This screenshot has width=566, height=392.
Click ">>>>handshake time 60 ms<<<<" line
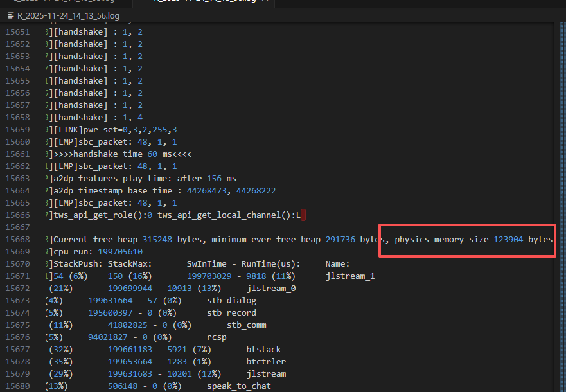tap(122, 154)
